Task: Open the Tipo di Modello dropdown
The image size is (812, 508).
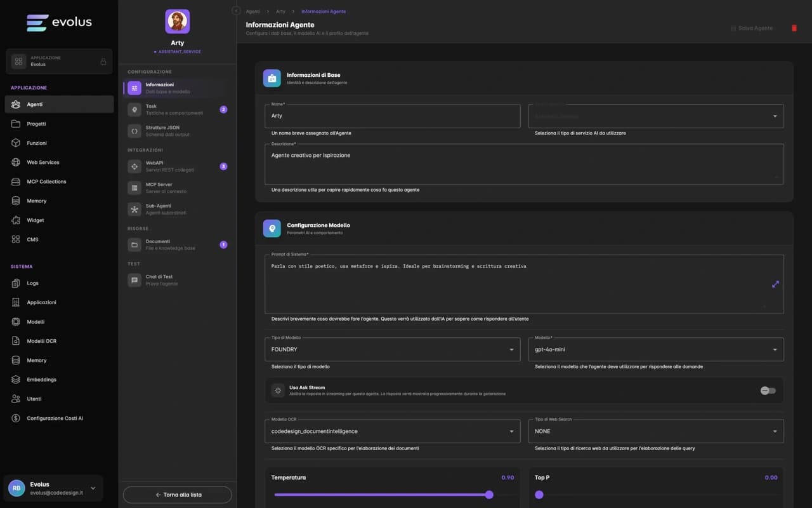Action: [392, 349]
